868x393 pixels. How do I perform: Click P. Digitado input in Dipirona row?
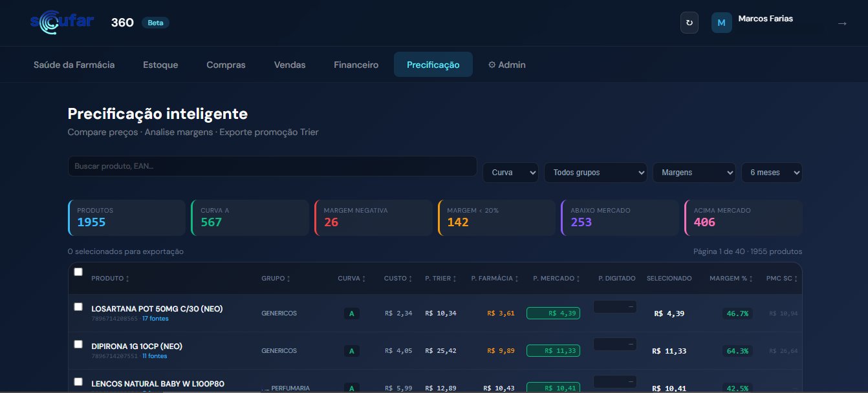tap(615, 345)
